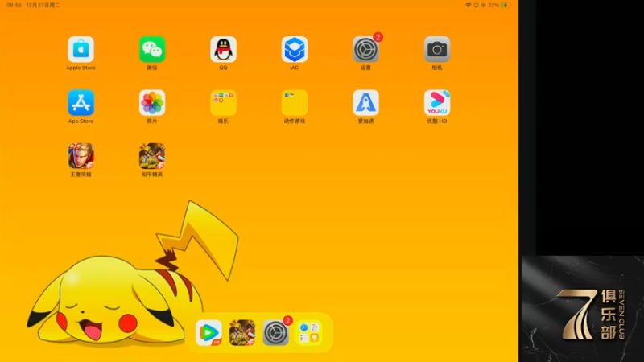Tap the Wi-Fi status icon

[x=469, y=6]
